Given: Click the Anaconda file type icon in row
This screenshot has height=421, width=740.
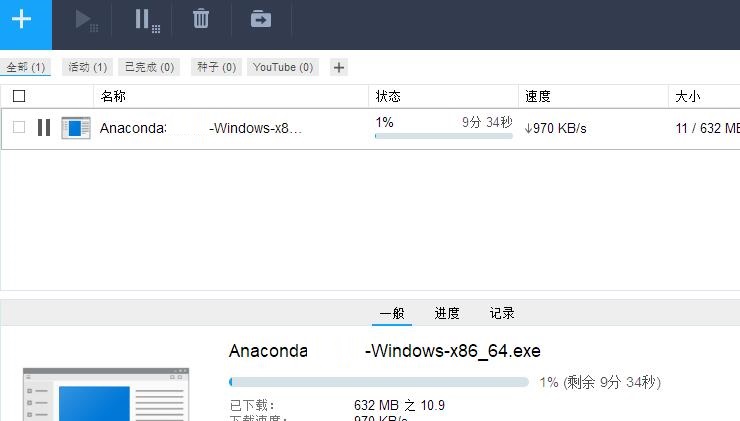Looking at the screenshot, I should pyautogui.click(x=76, y=128).
